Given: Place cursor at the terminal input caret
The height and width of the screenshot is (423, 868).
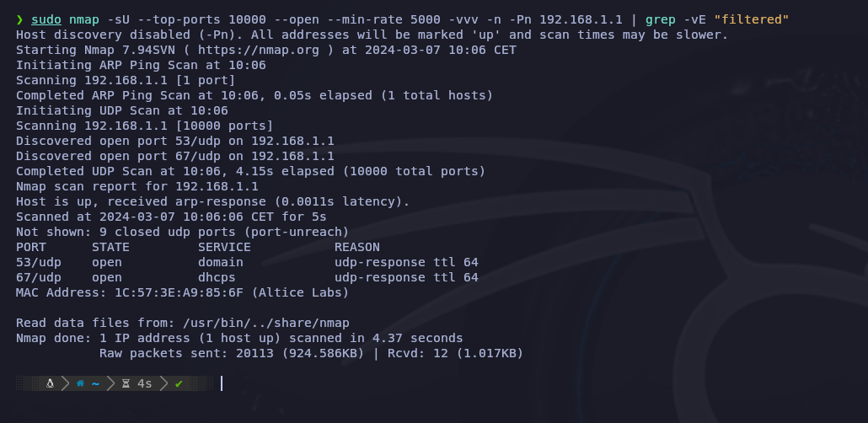Looking at the screenshot, I should (222, 383).
